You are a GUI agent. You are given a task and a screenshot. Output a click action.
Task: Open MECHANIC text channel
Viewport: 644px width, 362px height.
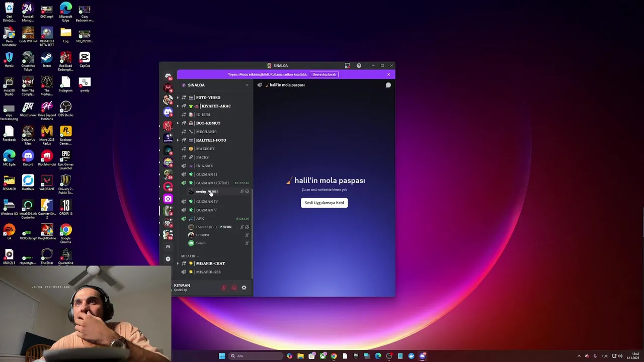[214, 132]
